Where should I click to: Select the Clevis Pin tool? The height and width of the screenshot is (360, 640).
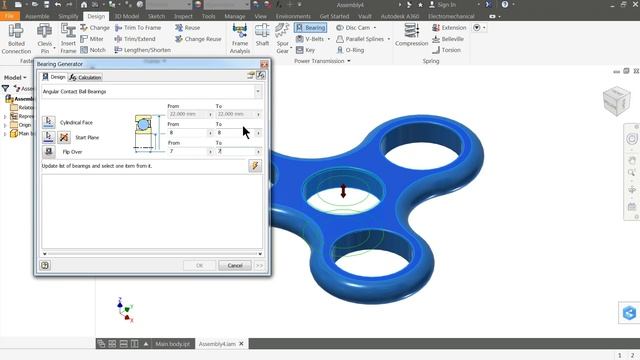coord(44,39)
